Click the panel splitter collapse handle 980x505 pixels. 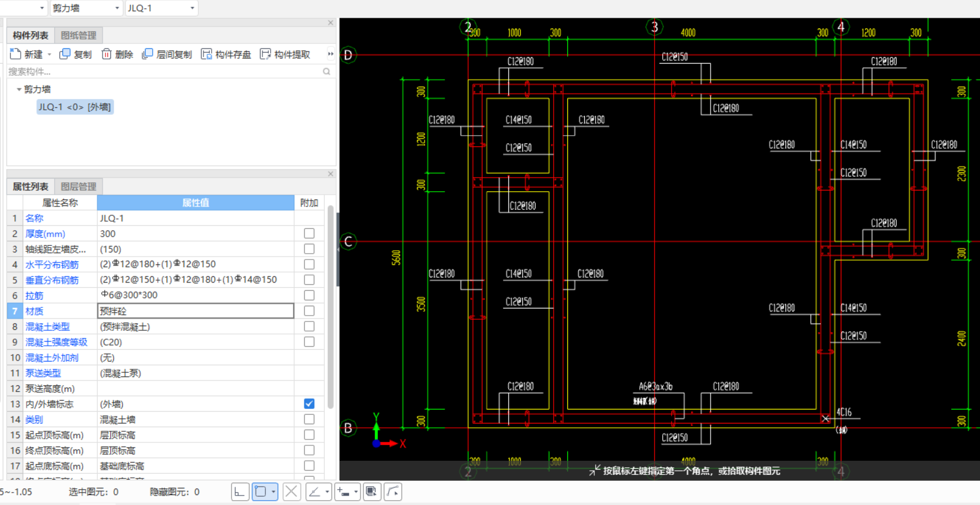click(338, 250)
